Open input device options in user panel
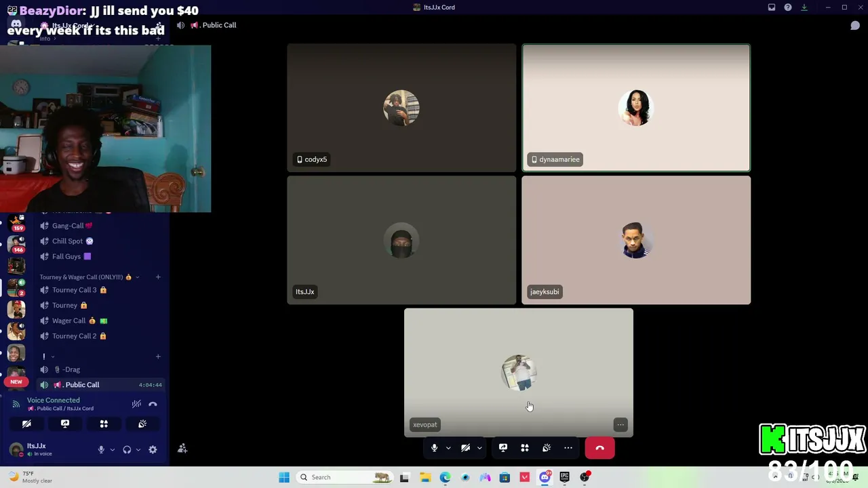This screenshot has width=868, height=488. point(113,449)
